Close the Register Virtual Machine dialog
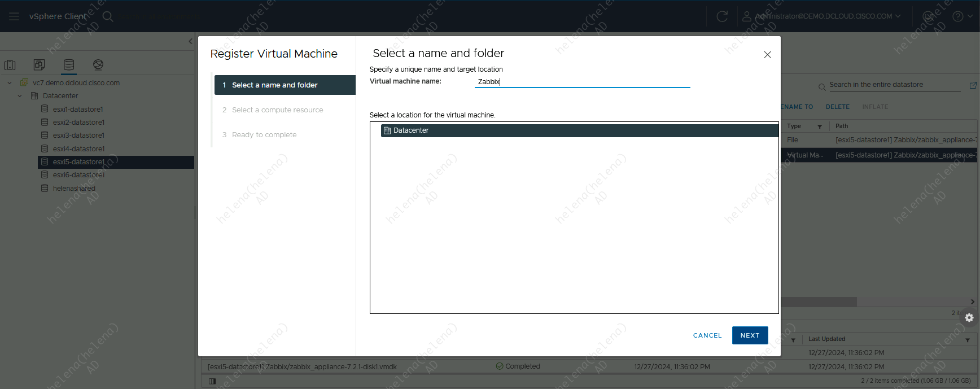This screenshot has height=389, width=980. point(767,55)
